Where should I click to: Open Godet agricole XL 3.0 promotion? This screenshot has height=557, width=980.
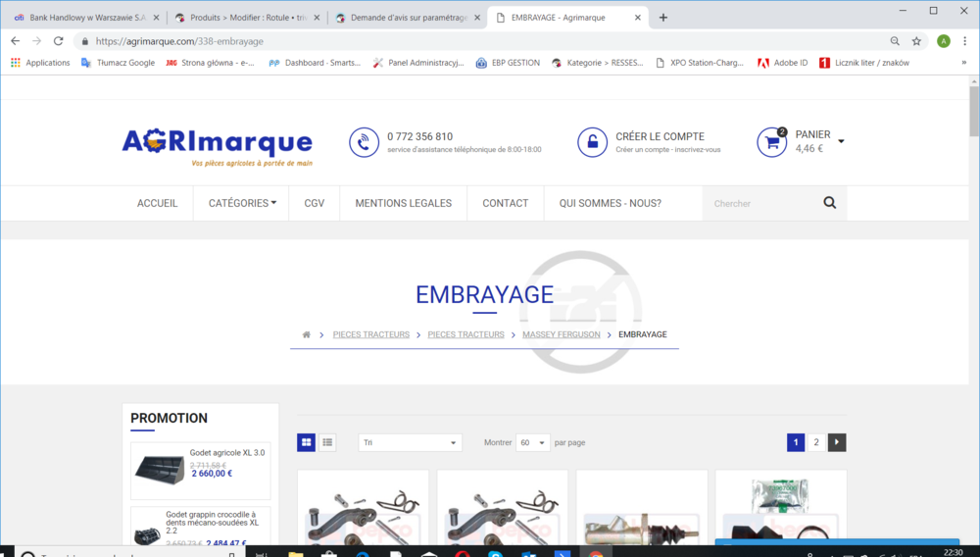pos(227,453)
